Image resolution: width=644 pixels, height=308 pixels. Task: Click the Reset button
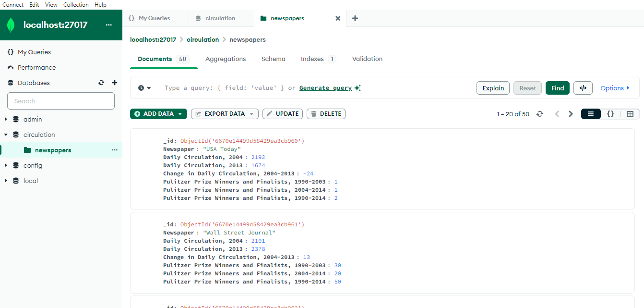point(527,88)
